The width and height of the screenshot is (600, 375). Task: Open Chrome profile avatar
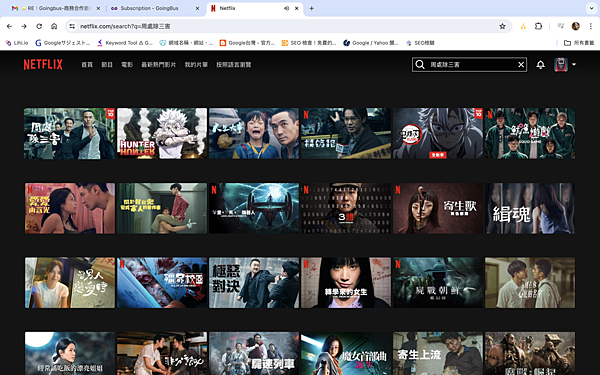(x=576, y=26)
